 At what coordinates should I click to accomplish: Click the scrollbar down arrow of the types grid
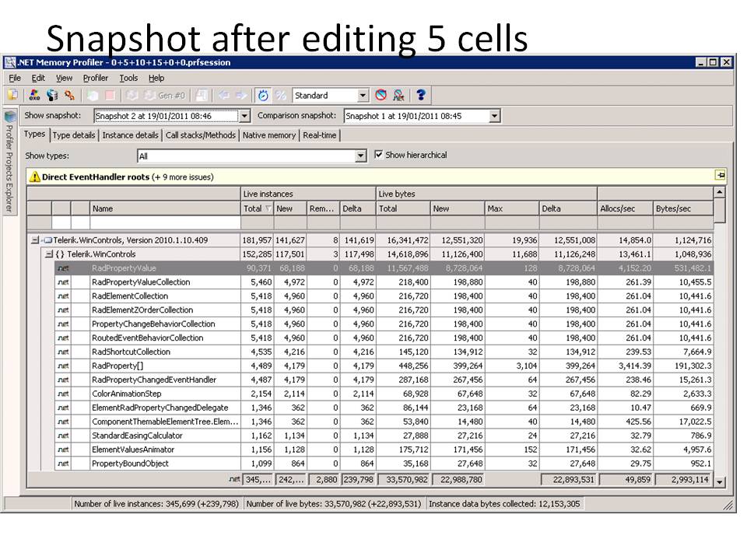[720, 482]
